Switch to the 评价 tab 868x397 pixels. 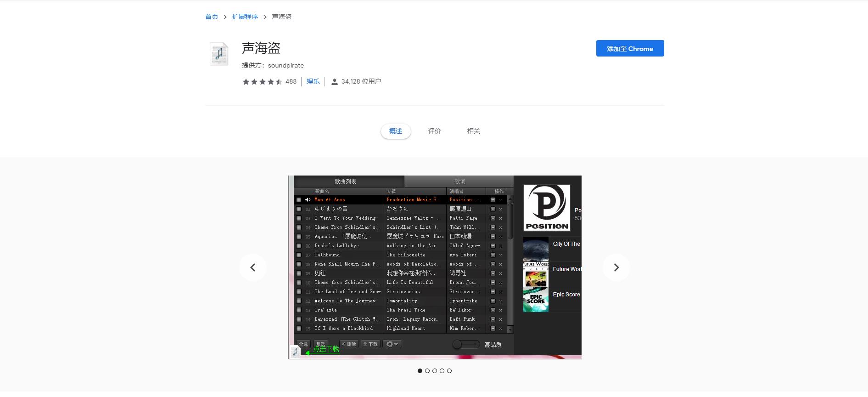tap(435, 131)
